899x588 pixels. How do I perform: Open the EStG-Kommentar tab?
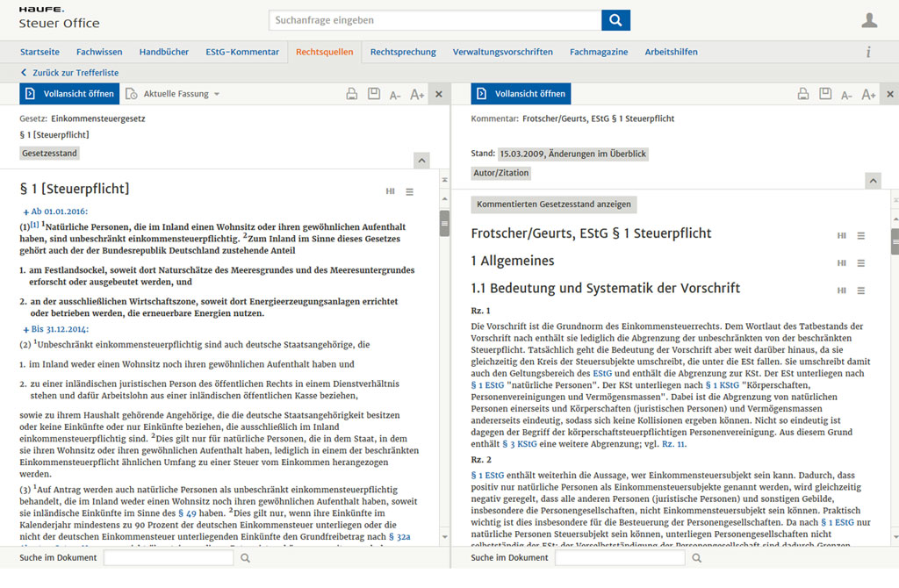coord(242,52)
